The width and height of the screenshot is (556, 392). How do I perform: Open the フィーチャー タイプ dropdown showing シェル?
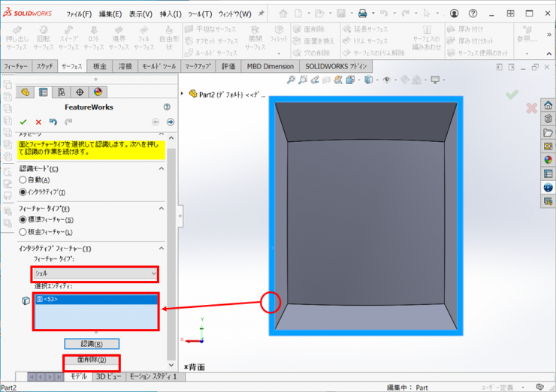coord(95,273)
